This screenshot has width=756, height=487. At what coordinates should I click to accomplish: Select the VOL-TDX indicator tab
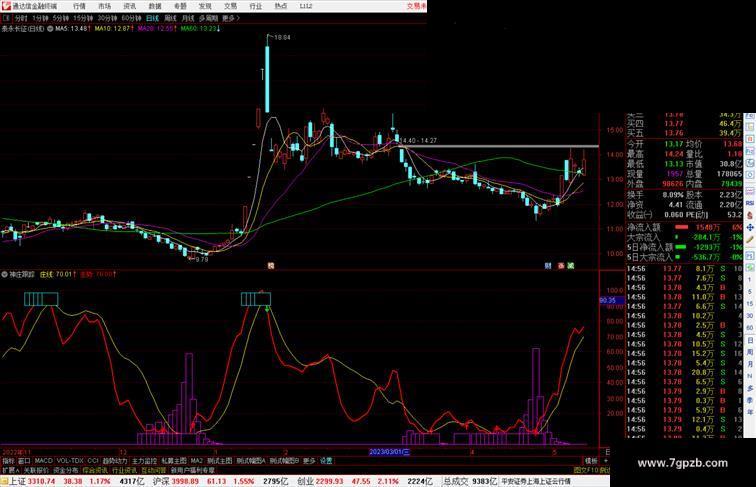(70, 461)
